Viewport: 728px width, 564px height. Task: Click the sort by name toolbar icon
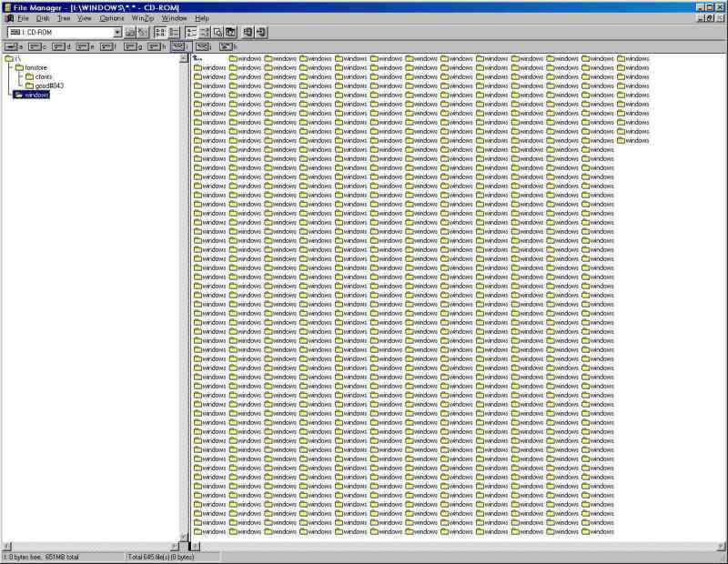191,32
